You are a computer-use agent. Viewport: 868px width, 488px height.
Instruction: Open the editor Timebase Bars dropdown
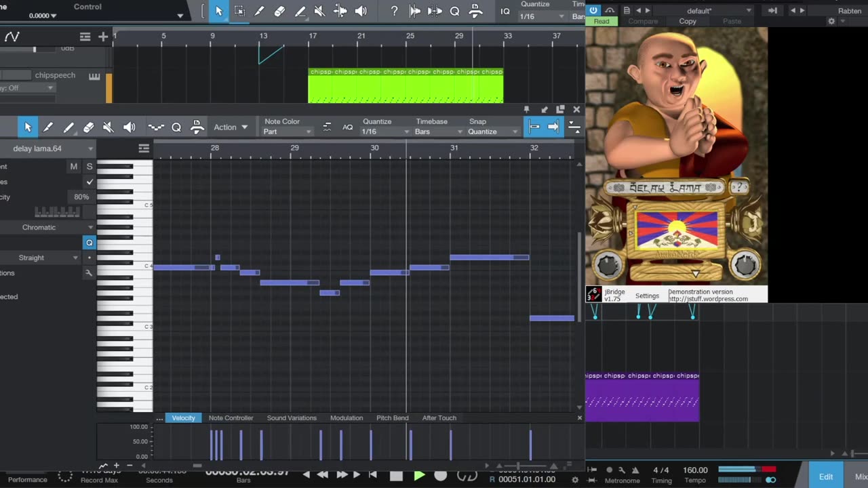point(439,131)
